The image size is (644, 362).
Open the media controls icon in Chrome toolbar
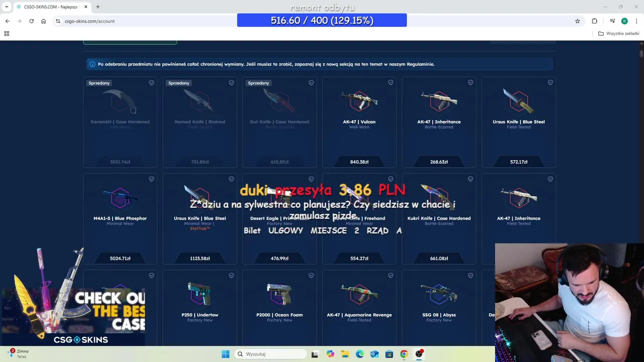click(612, 21)
